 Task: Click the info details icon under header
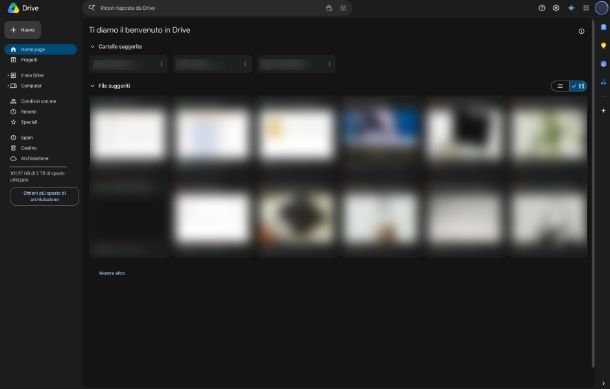pos(581,31)
